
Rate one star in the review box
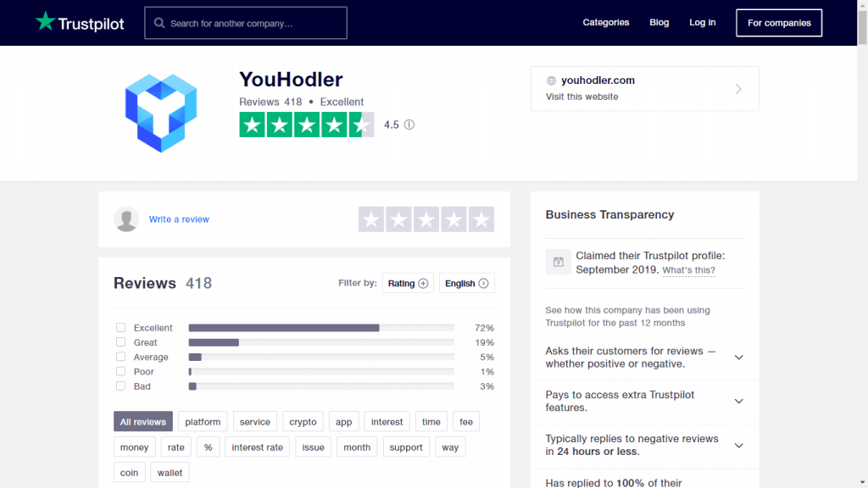pos(371,219)
